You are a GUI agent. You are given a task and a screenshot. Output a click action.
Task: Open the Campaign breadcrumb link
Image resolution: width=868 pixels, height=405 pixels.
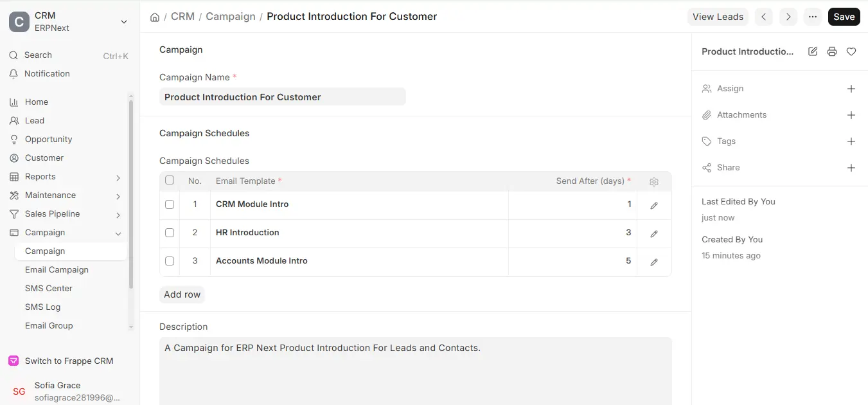click(231, 17)
